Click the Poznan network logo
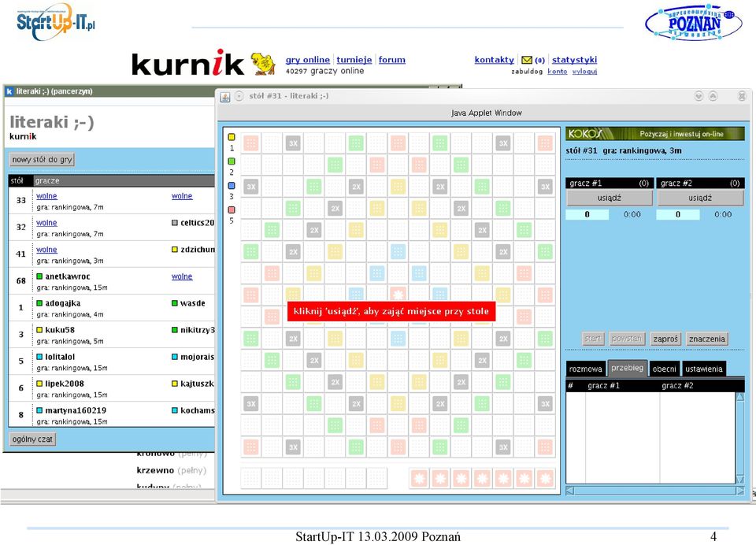 (693, 22)
